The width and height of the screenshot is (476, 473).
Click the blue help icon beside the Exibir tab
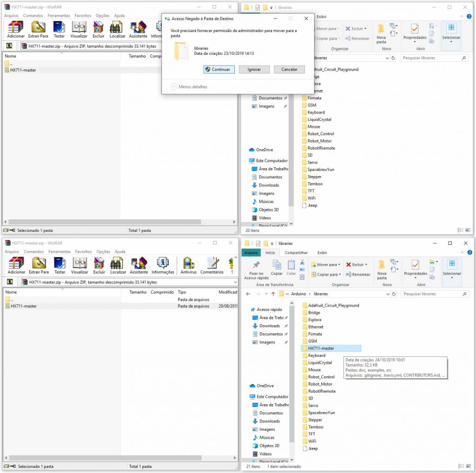pyautogui.click(x=469, y=252)
